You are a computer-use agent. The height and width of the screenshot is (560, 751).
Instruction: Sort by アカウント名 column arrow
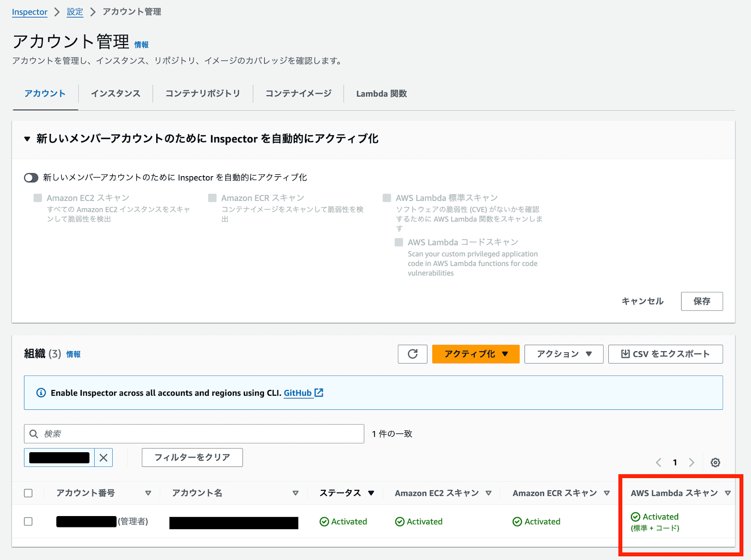coord(296,493)
